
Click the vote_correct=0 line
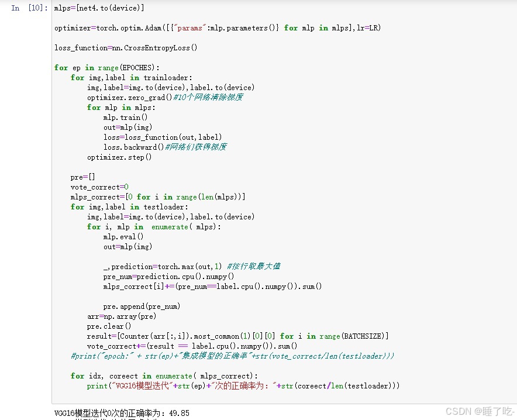pyautogui.click(x=99, y=187)
